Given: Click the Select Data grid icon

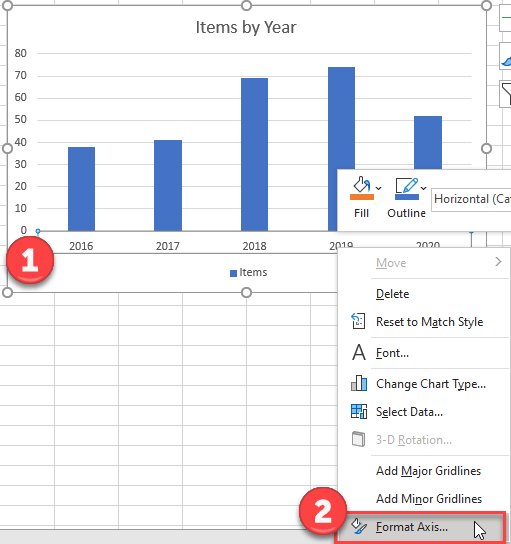Looking at the screenshot, I should tap(359, 411).
